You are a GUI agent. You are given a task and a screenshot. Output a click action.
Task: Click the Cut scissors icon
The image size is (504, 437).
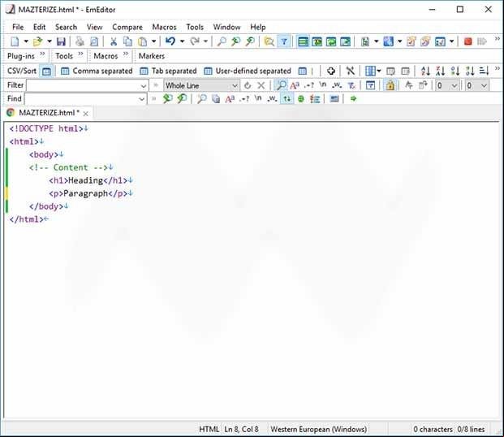pos(113,41)
